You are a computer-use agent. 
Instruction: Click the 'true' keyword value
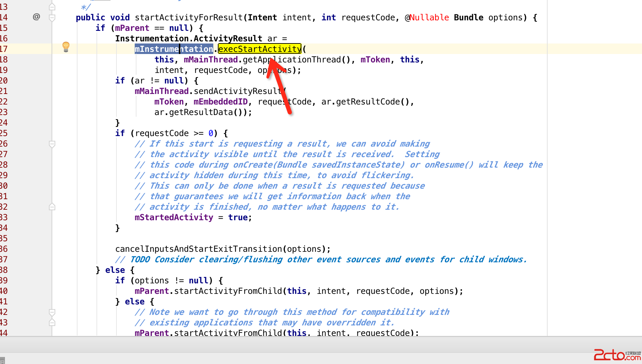pos(238,217)
